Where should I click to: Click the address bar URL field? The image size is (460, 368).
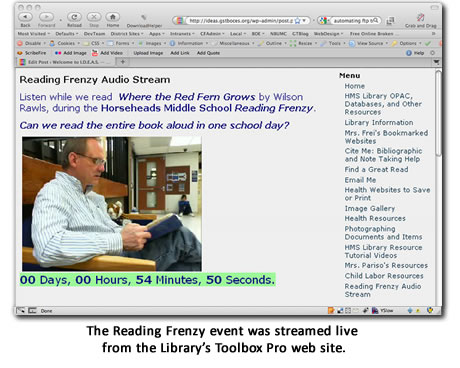(242, 21)
